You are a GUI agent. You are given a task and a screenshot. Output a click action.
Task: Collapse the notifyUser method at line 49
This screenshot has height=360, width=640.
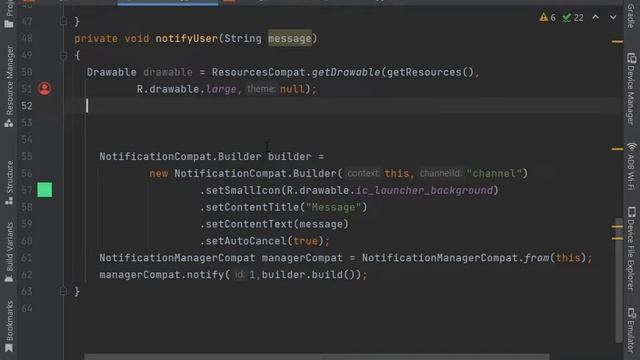coord(63,55)
